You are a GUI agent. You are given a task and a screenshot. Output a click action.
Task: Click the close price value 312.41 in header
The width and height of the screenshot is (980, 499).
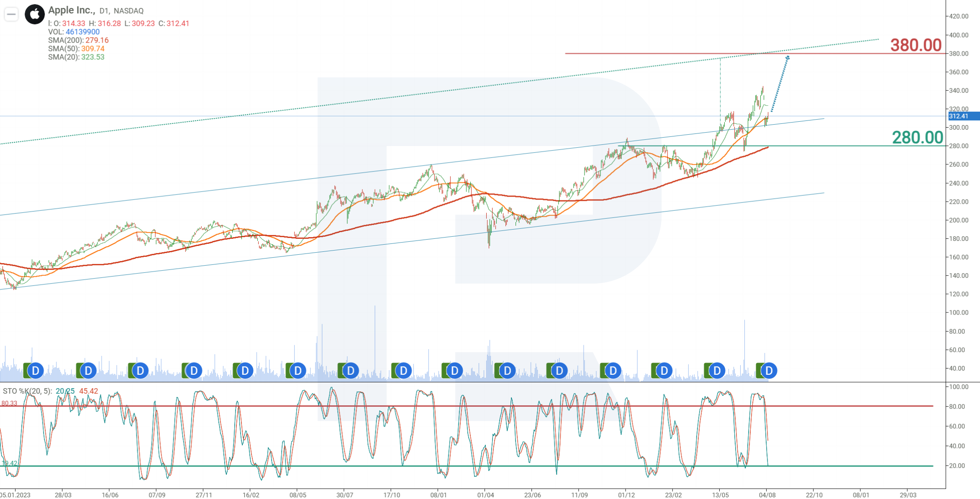pyautogui.click(x=178, y=23)
